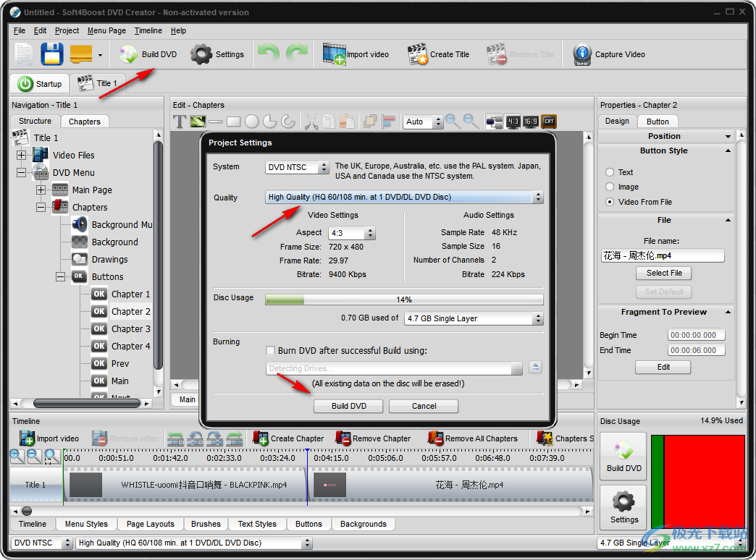
Task: Select the Text tool in Edit toolbar
Action: 180,122
